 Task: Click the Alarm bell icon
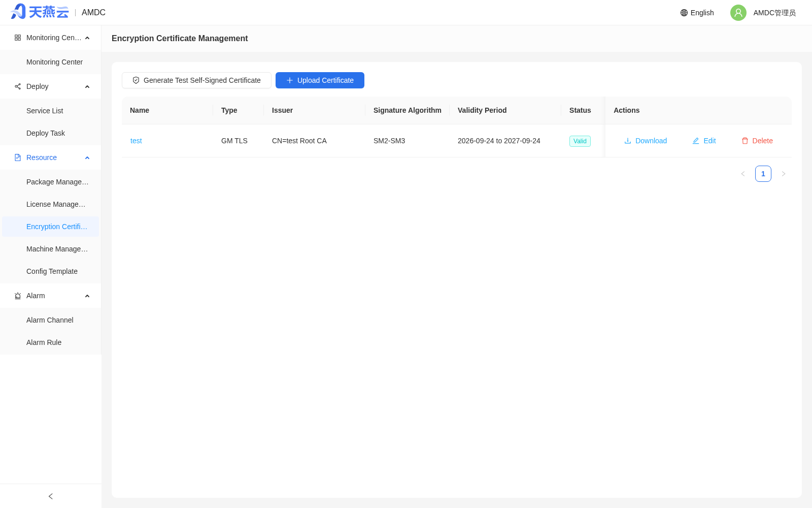(18, 296)
